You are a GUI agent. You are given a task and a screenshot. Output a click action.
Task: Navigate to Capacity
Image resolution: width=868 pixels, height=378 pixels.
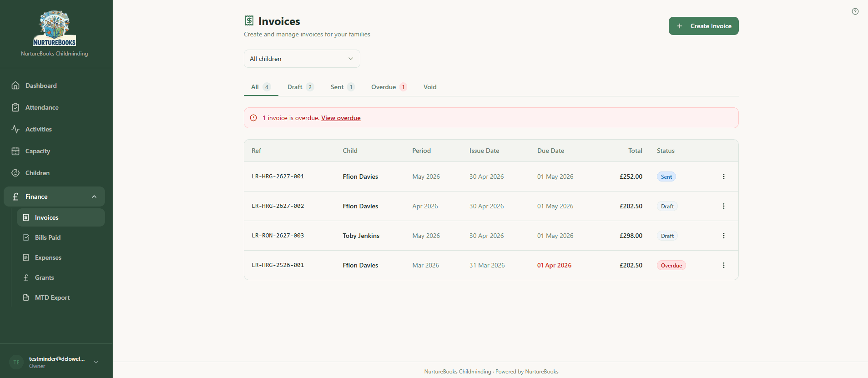point(54,151)
